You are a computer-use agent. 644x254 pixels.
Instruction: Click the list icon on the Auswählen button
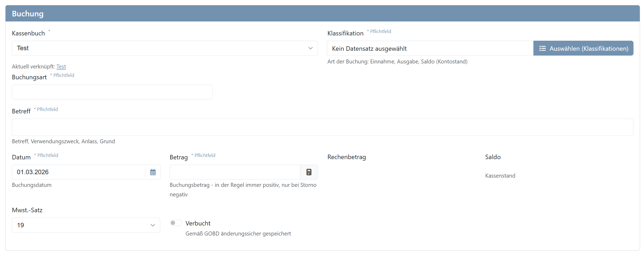coord(543,48)
